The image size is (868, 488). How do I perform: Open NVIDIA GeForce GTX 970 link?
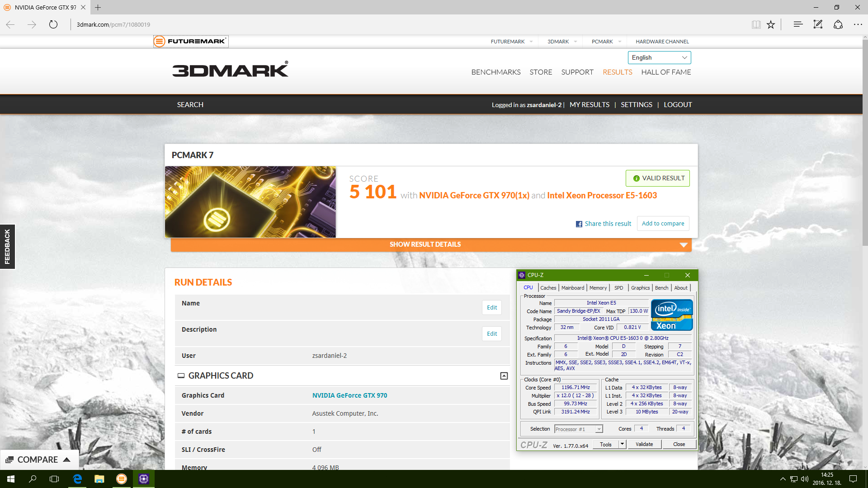pos(349,395)
